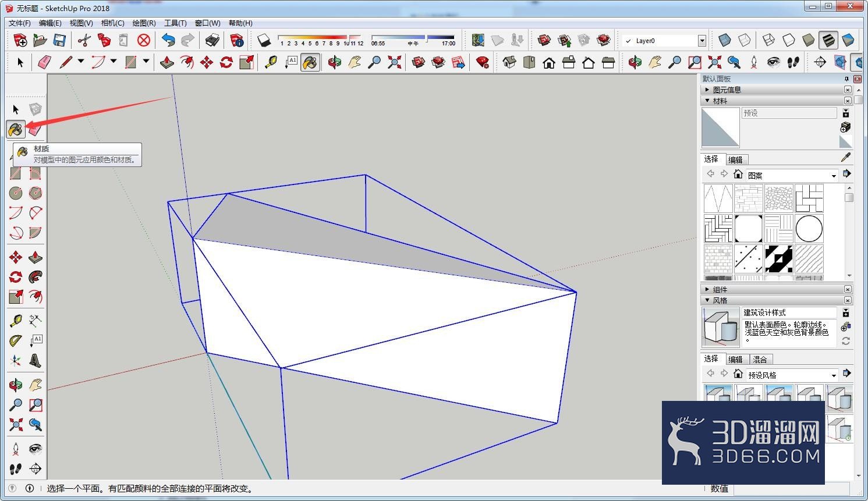Select the Polygon tool in the left toolbar
The width and height of the screenshot is (868, 501).
[x=36, y=193]
